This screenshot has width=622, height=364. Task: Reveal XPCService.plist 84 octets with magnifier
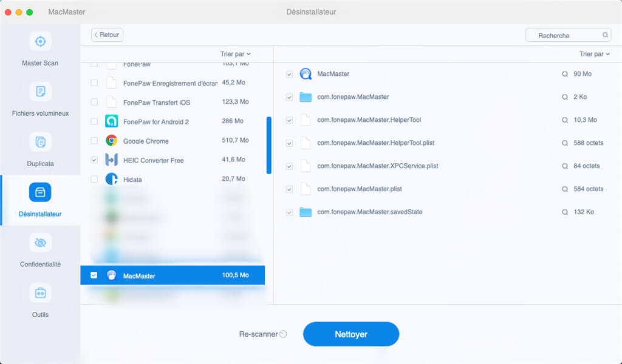[565, 166]
